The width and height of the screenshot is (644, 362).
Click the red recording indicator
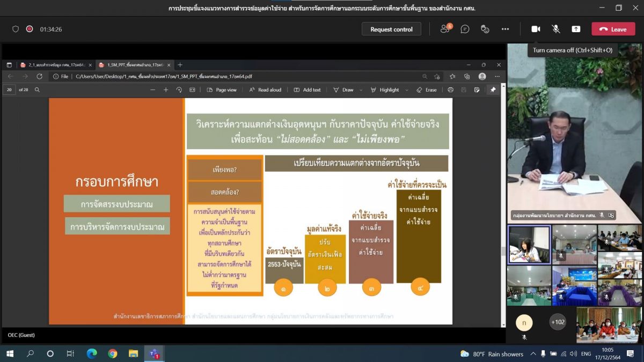[x=30, y=29]
